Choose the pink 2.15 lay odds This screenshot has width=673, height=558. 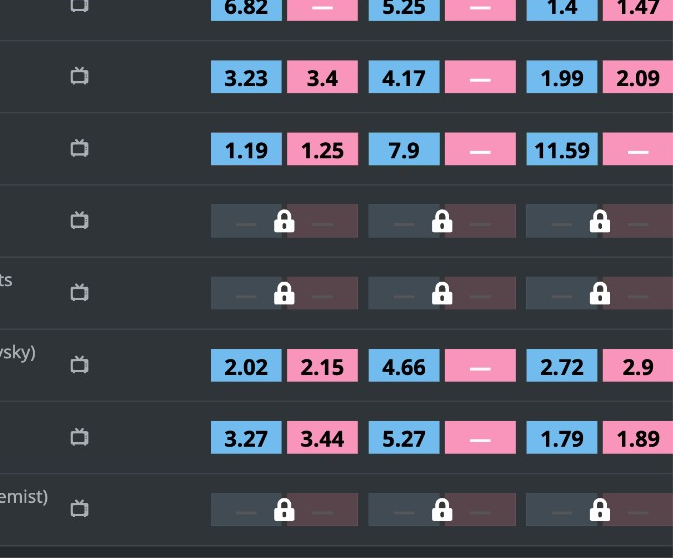tap(322, 365)
